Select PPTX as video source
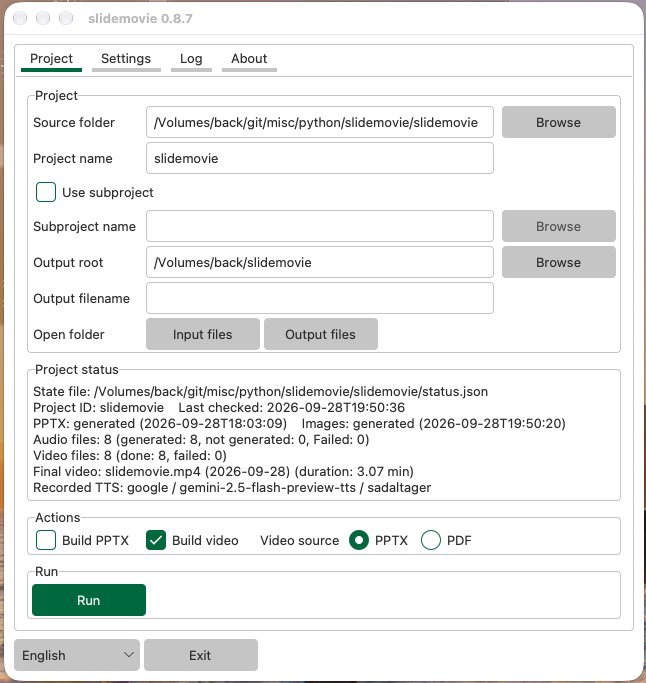 point(359,540)
